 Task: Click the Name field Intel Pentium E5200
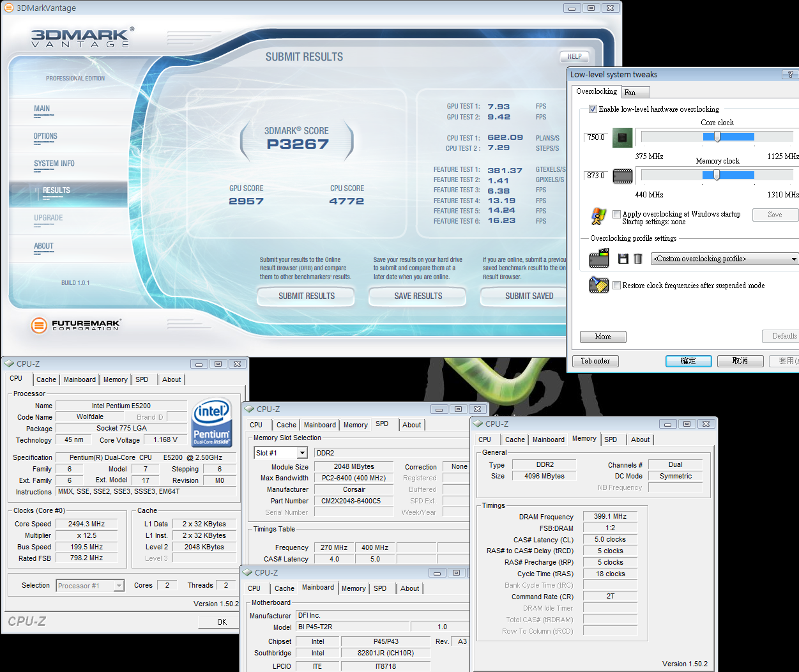[x=121, y=406]
